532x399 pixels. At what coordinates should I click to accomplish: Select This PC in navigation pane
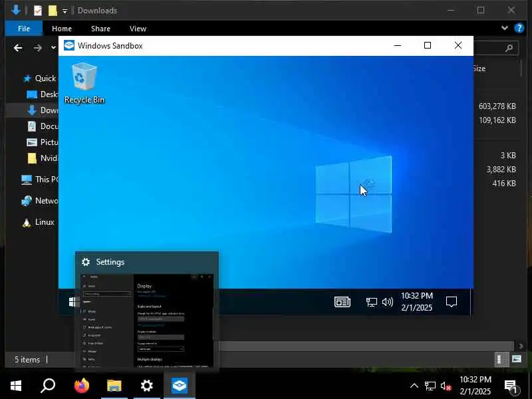[x=39, y=179]
